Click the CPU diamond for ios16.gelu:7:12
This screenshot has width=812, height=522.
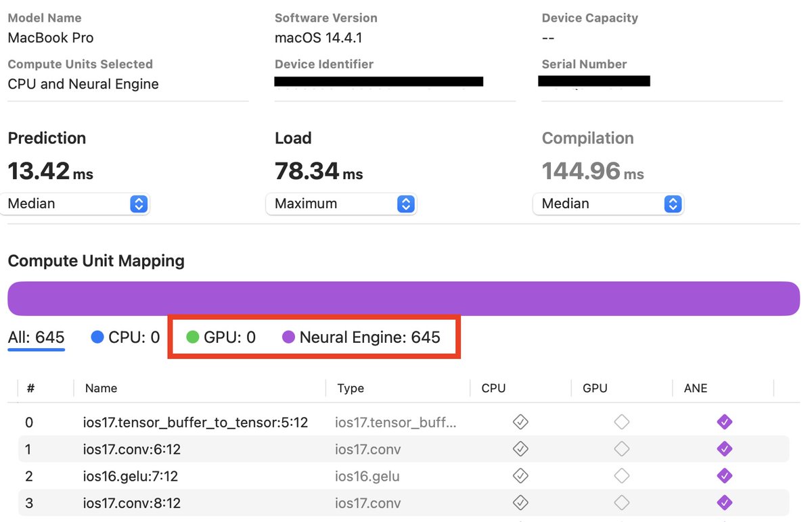pos(520,475)
